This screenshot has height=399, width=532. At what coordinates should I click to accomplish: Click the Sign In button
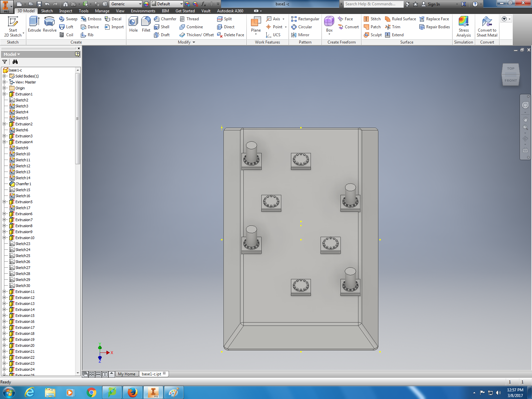point(433,4)
